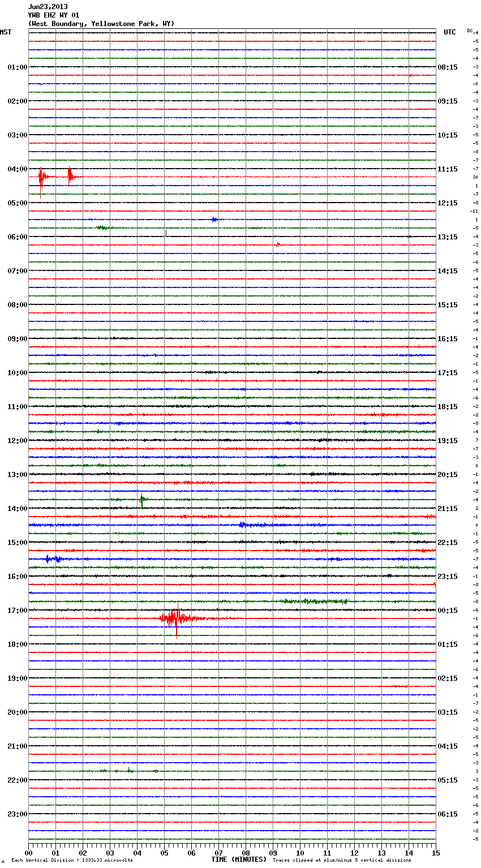
Task: Click the green signal on the 21:45 trace
Action: 130,771
